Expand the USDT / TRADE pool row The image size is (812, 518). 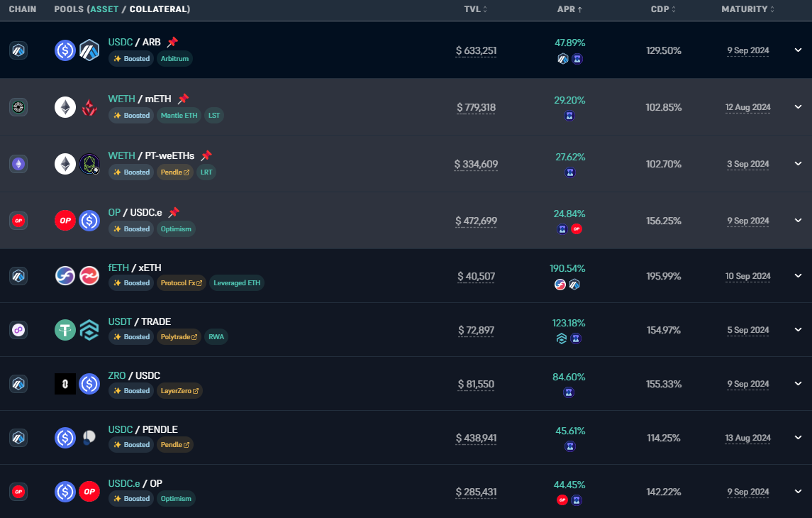pos(798,329)
